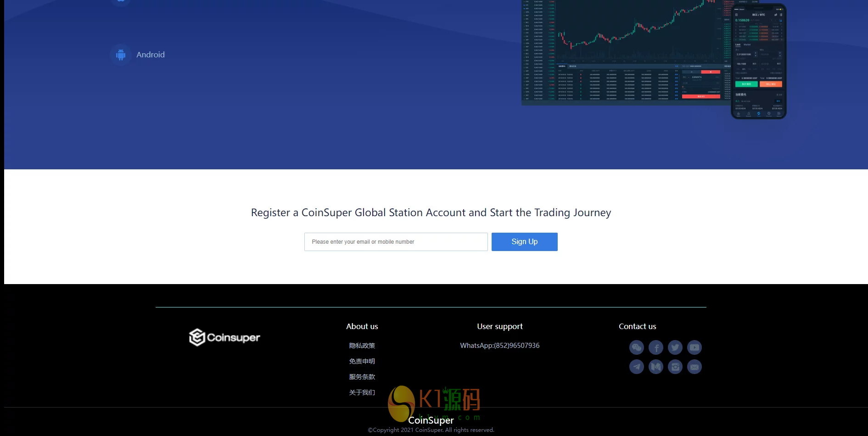Open the Medium blog icon

[656, 367]
